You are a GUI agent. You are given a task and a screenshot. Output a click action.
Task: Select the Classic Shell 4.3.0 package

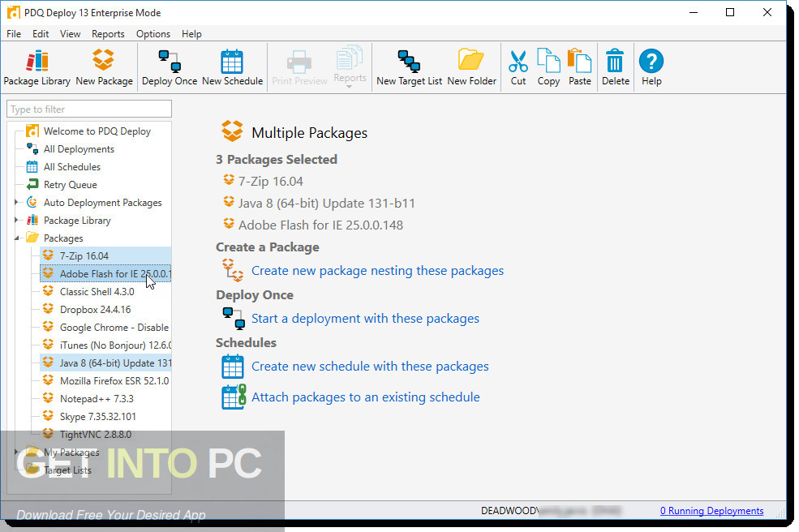[97, 291]
